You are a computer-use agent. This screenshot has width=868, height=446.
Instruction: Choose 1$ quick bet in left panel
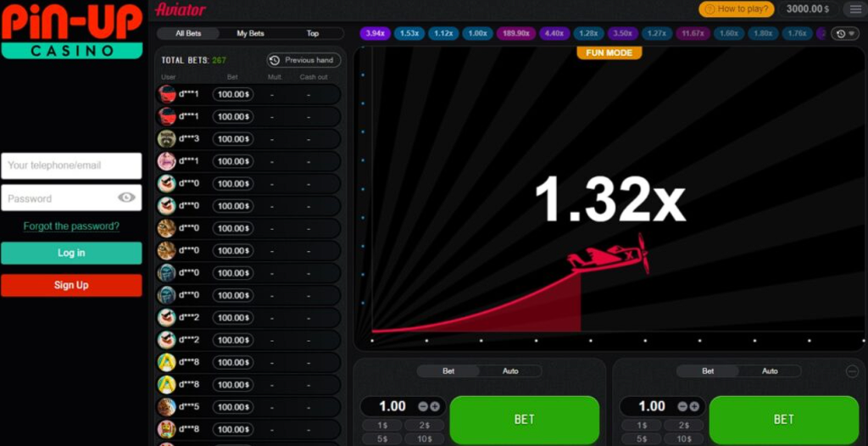(x=382, y=426)
